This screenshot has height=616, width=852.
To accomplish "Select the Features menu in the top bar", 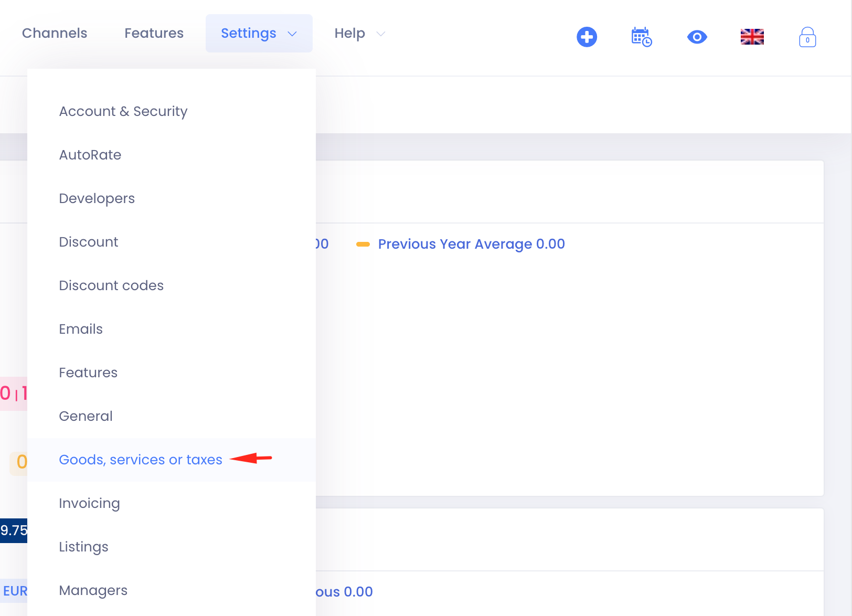I will (154, 33).
